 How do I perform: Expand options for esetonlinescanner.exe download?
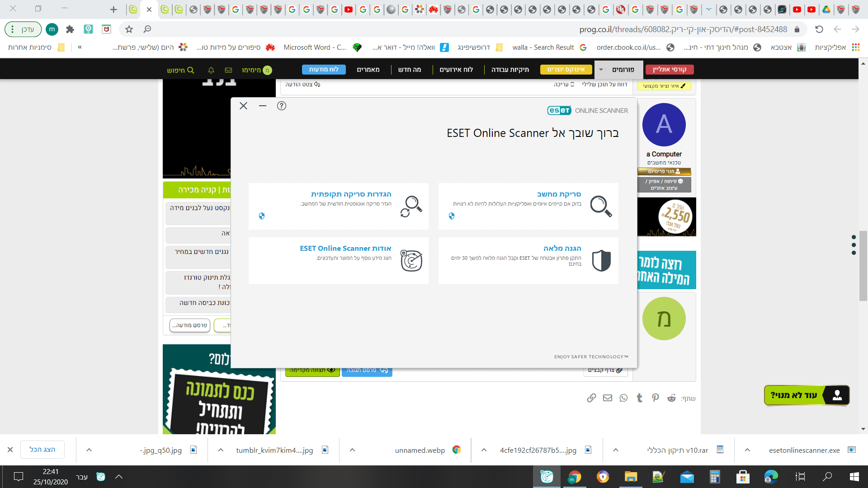(x=747, y=450)
